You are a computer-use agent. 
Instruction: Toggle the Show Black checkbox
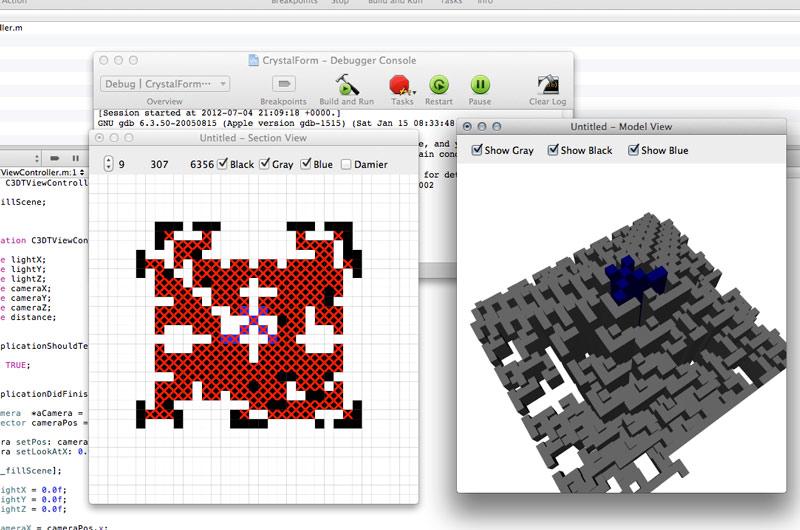552,151
